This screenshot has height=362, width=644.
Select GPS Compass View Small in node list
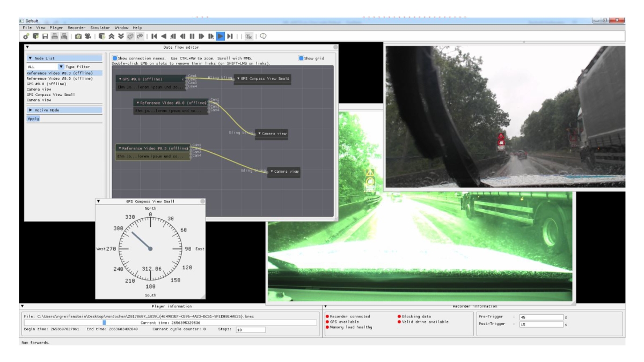click(51, 94)
